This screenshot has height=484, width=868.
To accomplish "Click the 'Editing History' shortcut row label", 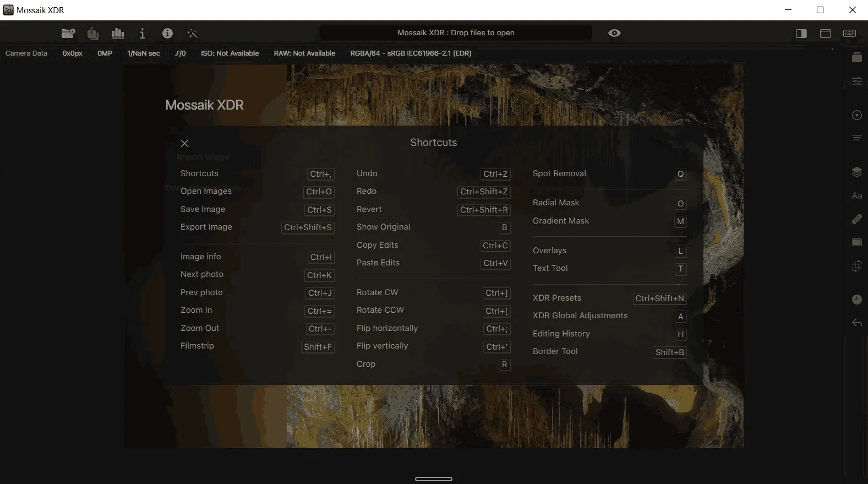I will point(561,334).
